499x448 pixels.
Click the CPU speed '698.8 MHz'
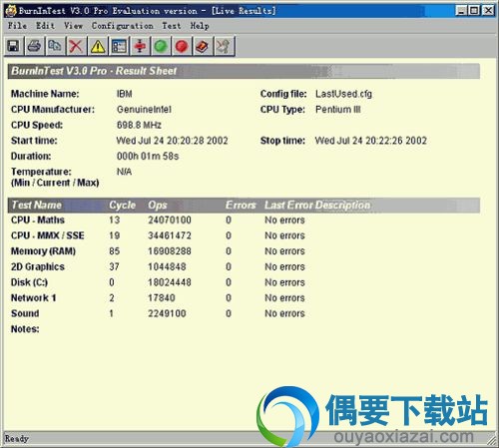139,125
